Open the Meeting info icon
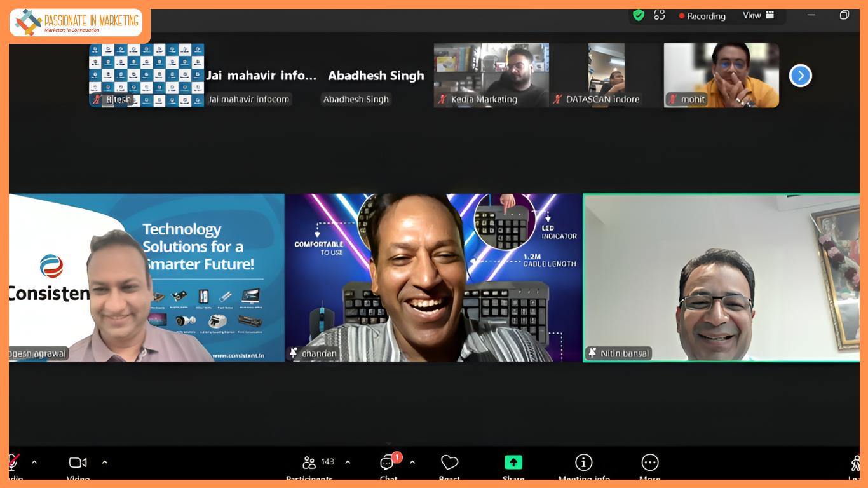 pos(583,463)
